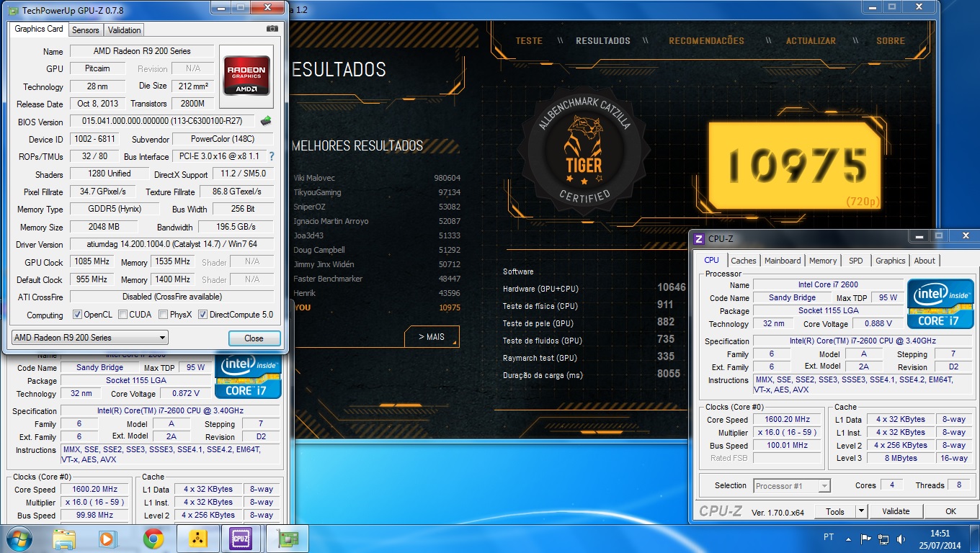Image resolution: width=980 pixels, height=553 pixels.
Task: Open RECOMENDAÇÕES in Catzilla menu
Action: click(706, 41)
